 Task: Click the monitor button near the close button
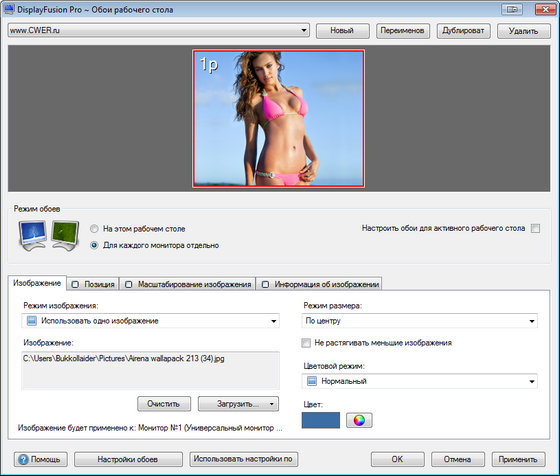click(512, 9)
